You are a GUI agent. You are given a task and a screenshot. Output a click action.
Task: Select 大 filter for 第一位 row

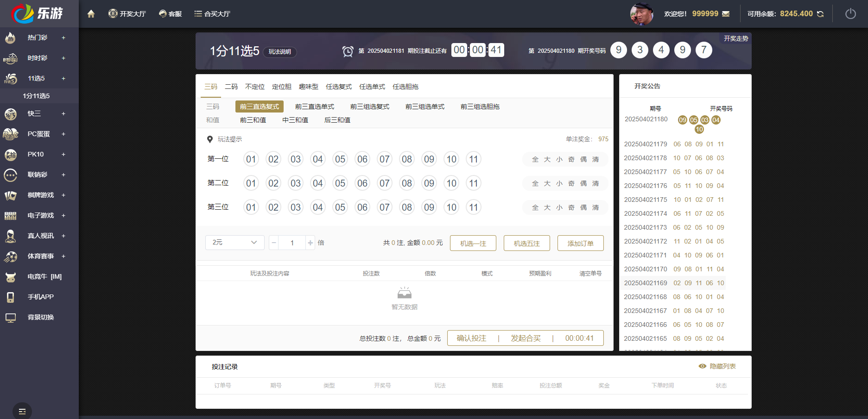tap(547, 159)
